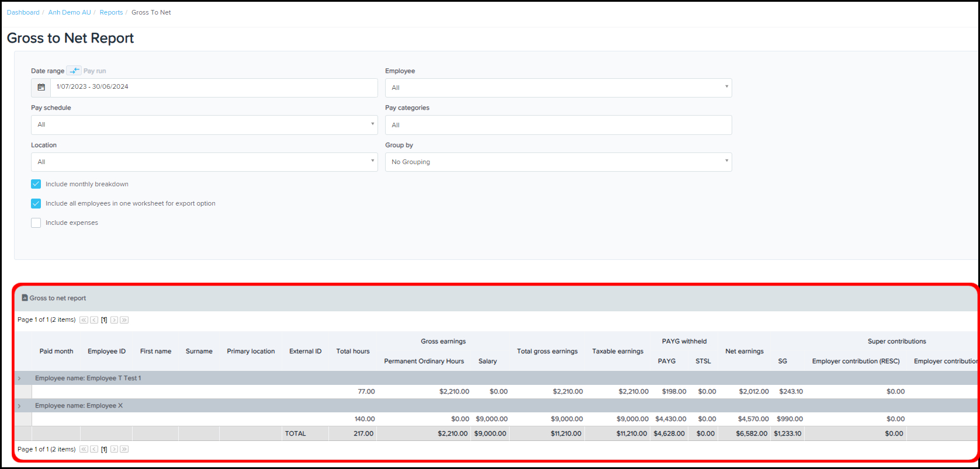Click the Pay categories input field
The image size is (980, 469).
tap(558, 125)
